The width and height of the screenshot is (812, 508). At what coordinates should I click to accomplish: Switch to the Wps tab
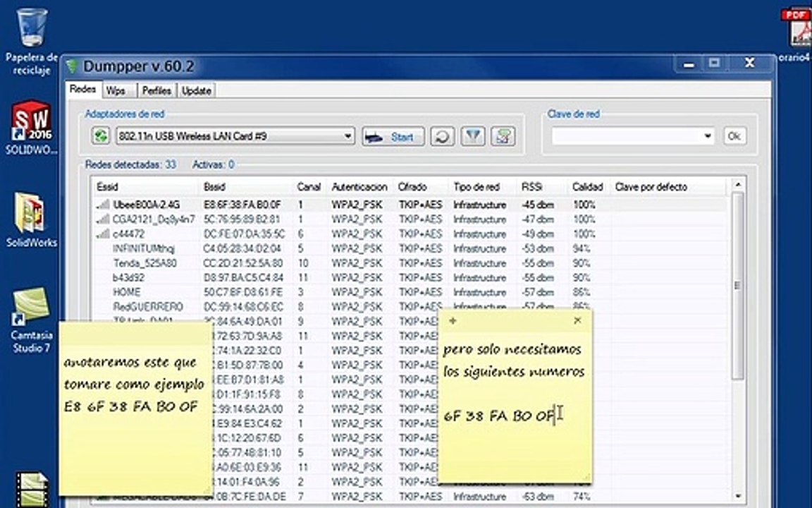(115, 90)
